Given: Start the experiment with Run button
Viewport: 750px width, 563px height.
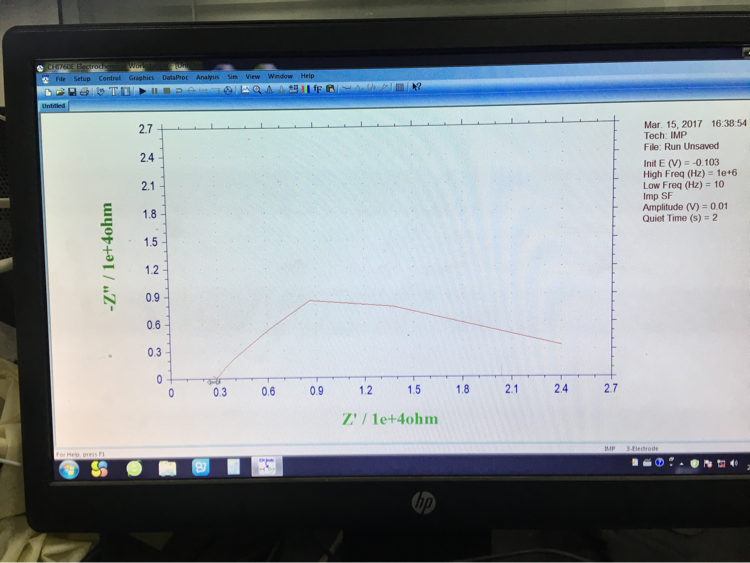Looking at the screenshot, I should tap(143, 91).
